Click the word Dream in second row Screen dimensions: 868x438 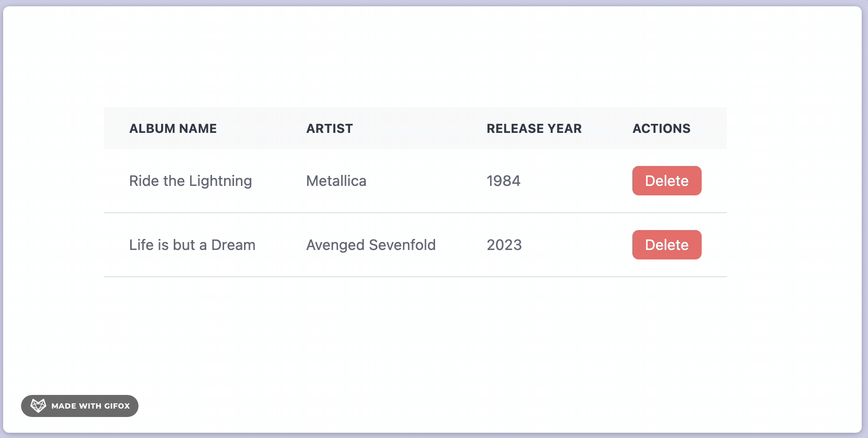point(233,245)
